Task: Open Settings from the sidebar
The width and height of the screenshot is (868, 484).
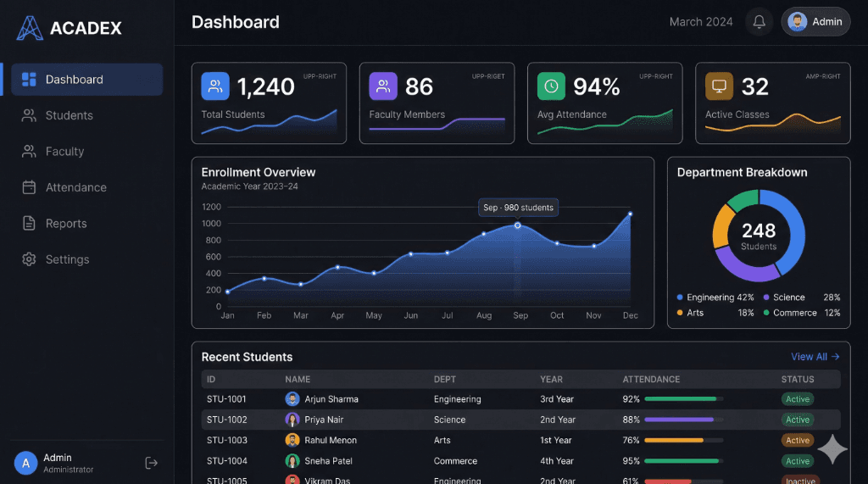Action: pyautogui.click(x=67, y=259)
